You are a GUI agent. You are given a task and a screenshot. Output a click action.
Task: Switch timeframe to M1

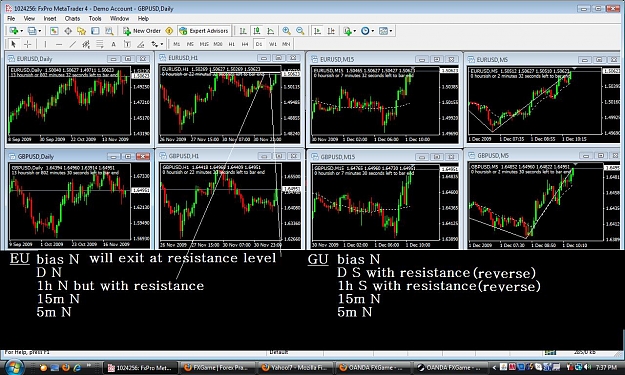(177, 44)
